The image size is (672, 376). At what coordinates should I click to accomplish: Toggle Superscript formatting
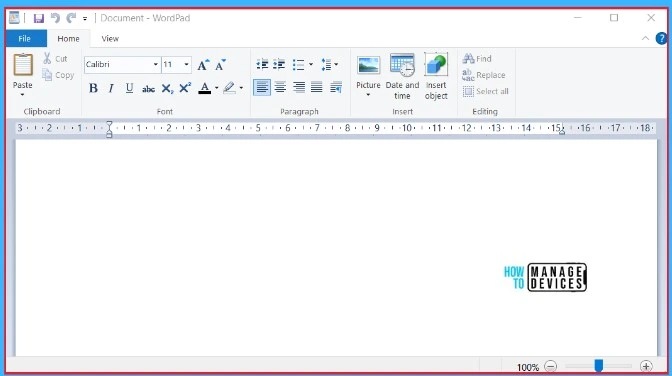(x=185, y=88)
